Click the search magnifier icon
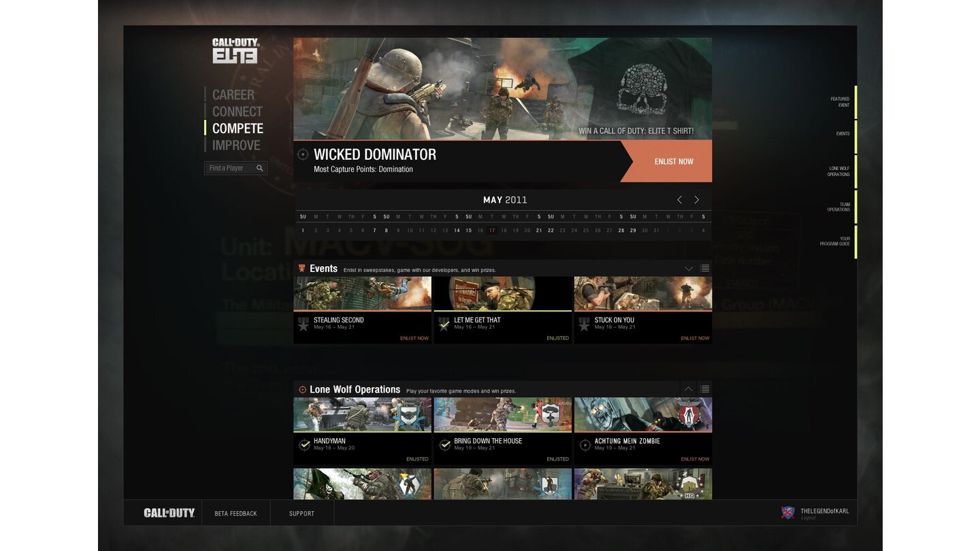The width and height of the screenshot is (980, 551). pos(260,168)
